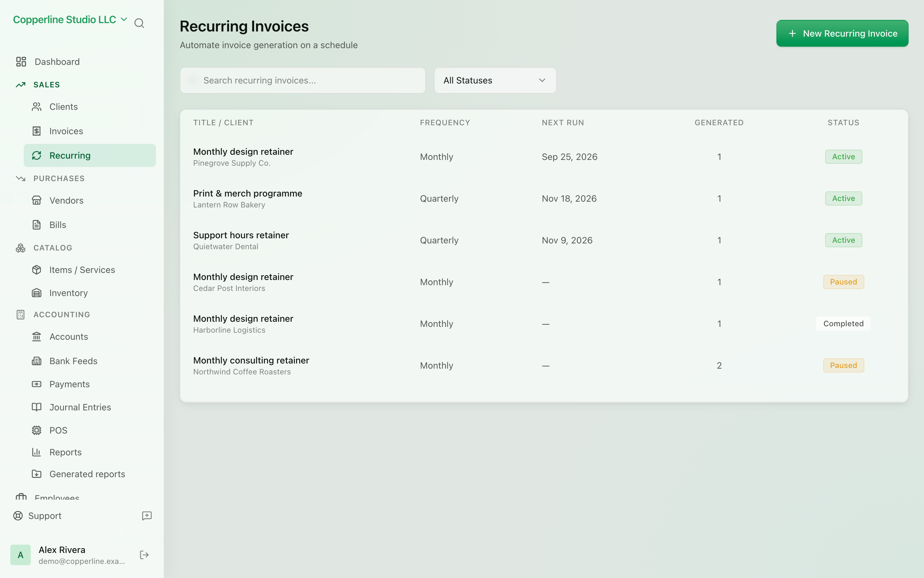Click the Paused badge for Northwind Coffee Roasters
The width and height of the screenshot is (924, 578).
click(843, 365)
